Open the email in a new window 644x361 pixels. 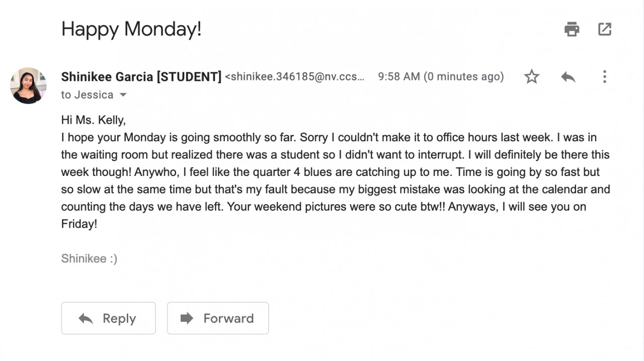coord(604,29)
